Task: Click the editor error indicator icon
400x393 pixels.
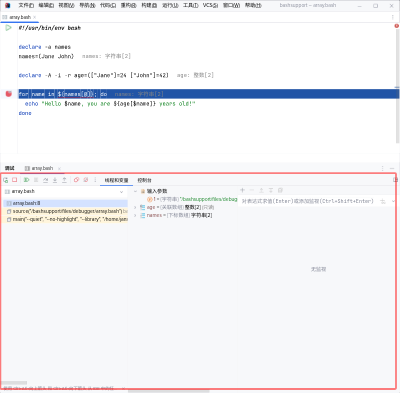Action: coord(396,26)
